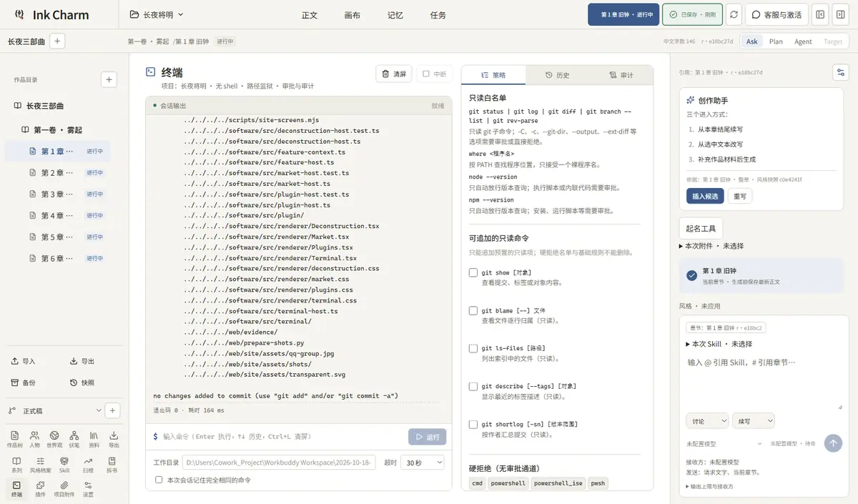Click the 运行 run button
This screenshot has width=858, height=504.
coord(428,437)
